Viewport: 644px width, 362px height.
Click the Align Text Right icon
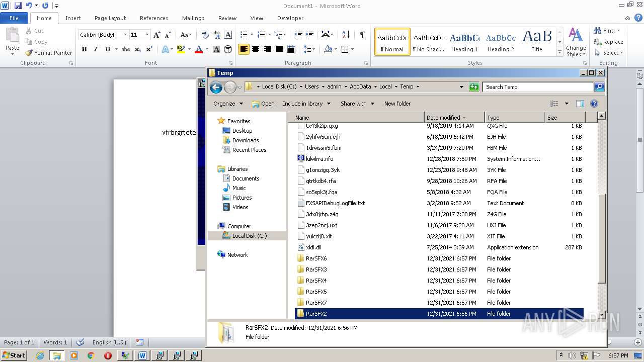pyautogui.click(x=268, y=49)
